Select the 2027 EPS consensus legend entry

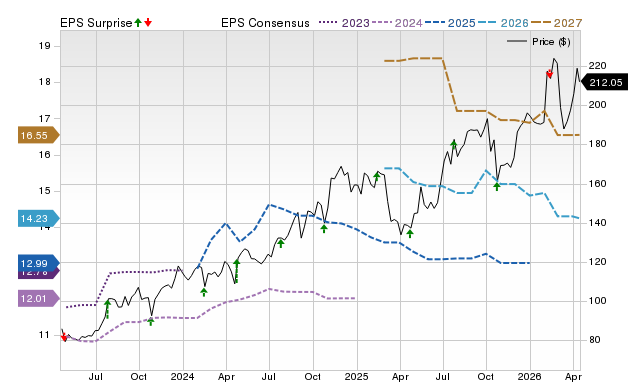[x=556, y=23]
